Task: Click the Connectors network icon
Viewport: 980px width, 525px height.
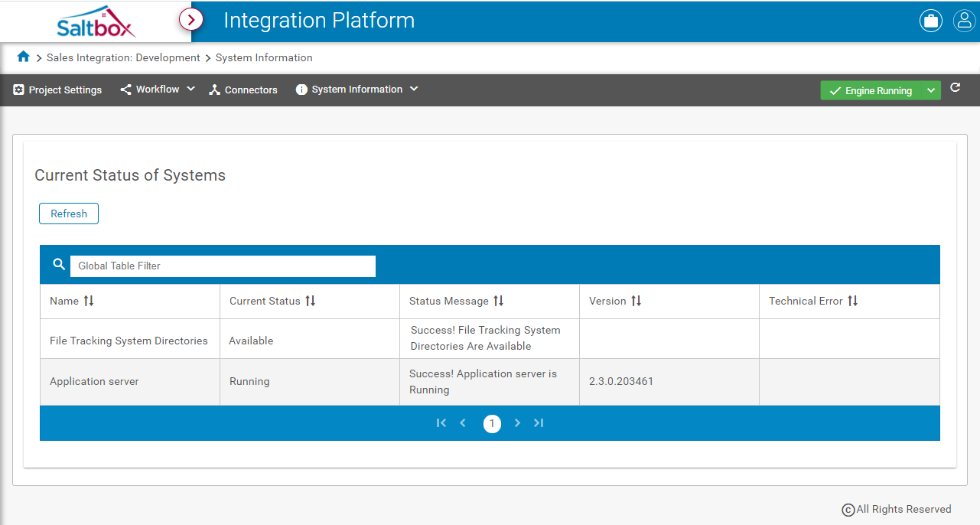Action: pyautogui.click(x=215, y=90)
